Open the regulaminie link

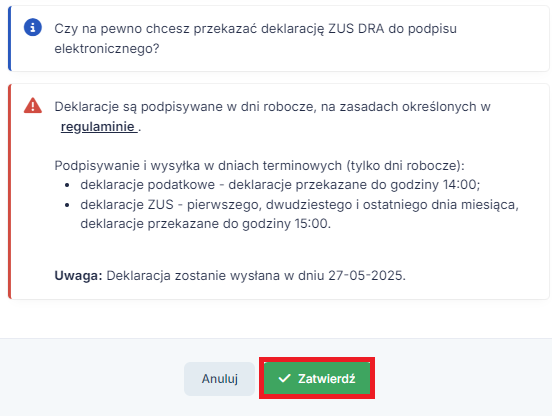click(99, 126)
